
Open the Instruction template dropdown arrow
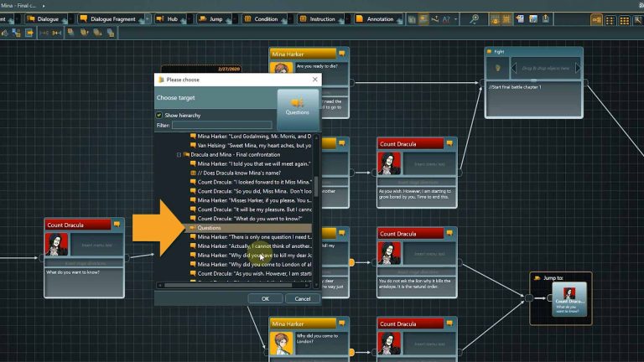(347, 19)
